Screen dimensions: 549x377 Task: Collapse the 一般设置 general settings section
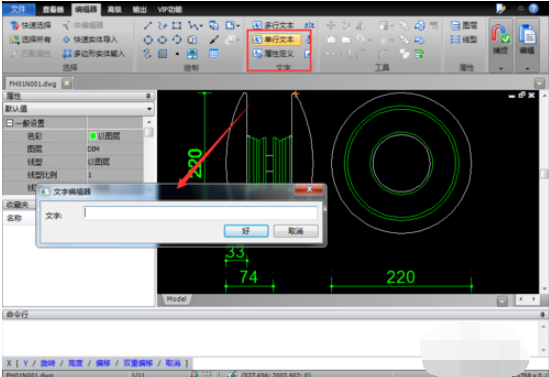click(x=10, y=123)
